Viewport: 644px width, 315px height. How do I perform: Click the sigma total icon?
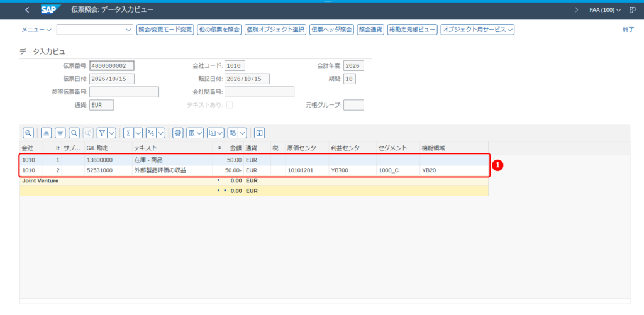point(128,133)
